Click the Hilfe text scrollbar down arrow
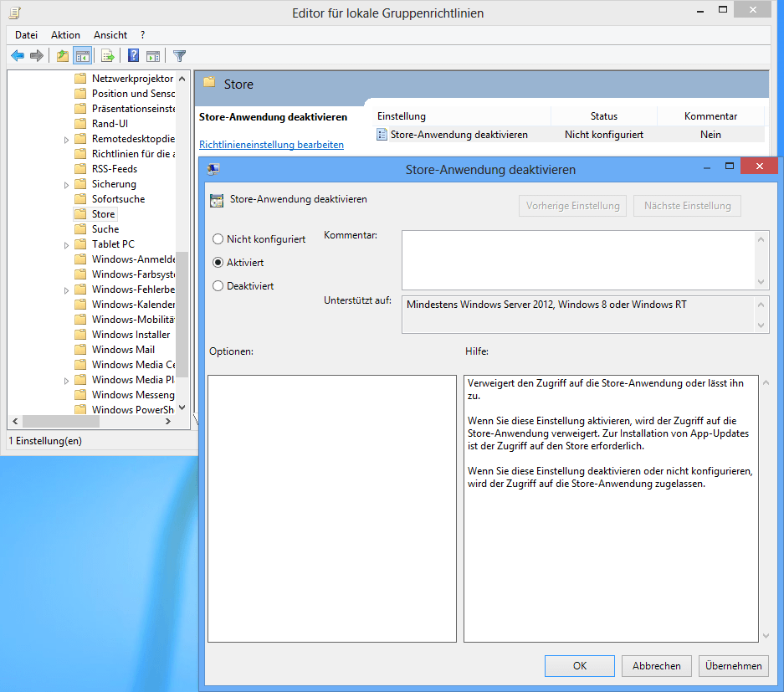Viewport: 784px width, 692px height. (x=766, y=635)
